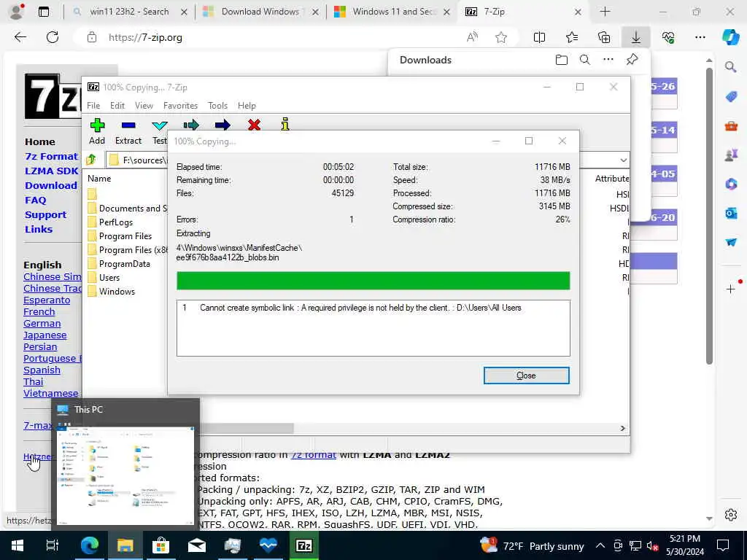
Task: Open the Support link on 7-zip.org
Action: point(45,215)
